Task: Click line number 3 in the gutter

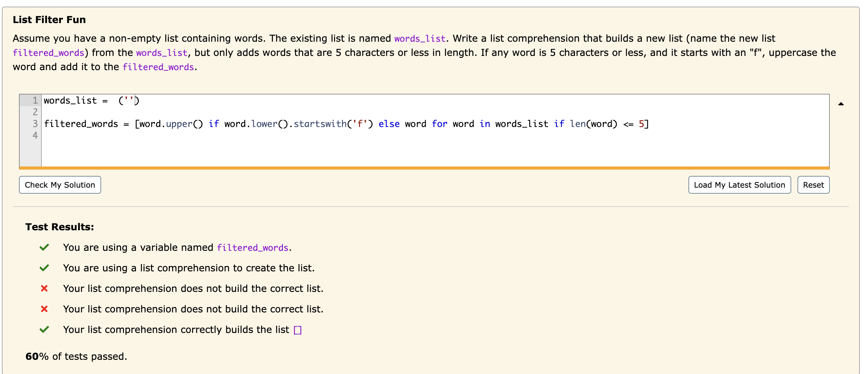Action: [35, 124]
